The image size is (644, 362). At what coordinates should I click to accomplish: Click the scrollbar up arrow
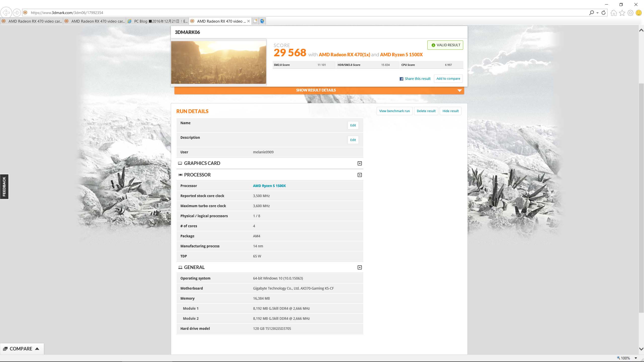click(641, 30)
